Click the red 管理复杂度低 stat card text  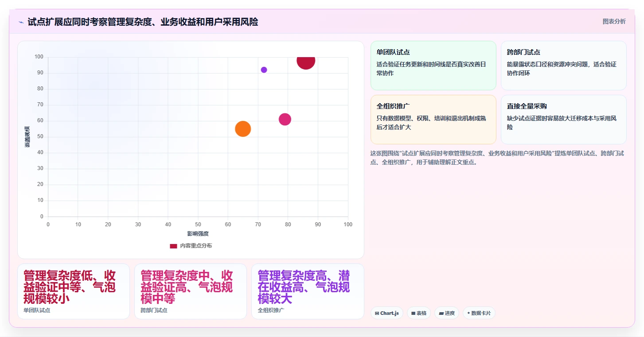70,287
